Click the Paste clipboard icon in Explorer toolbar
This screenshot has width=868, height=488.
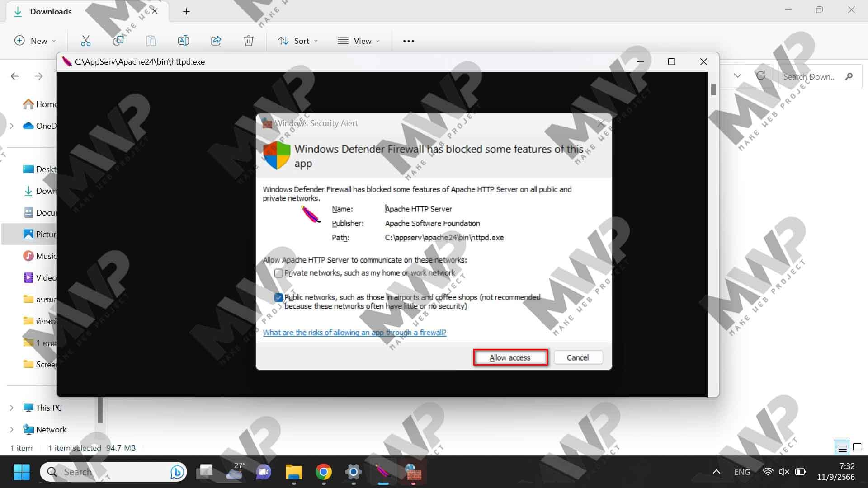[151, 41]
